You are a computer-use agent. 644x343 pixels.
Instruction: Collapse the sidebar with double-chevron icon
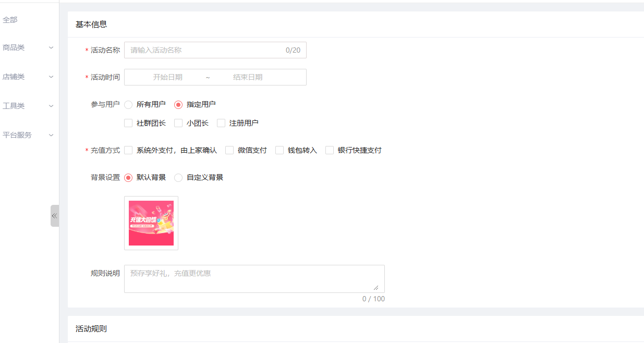tap(54, 216)
